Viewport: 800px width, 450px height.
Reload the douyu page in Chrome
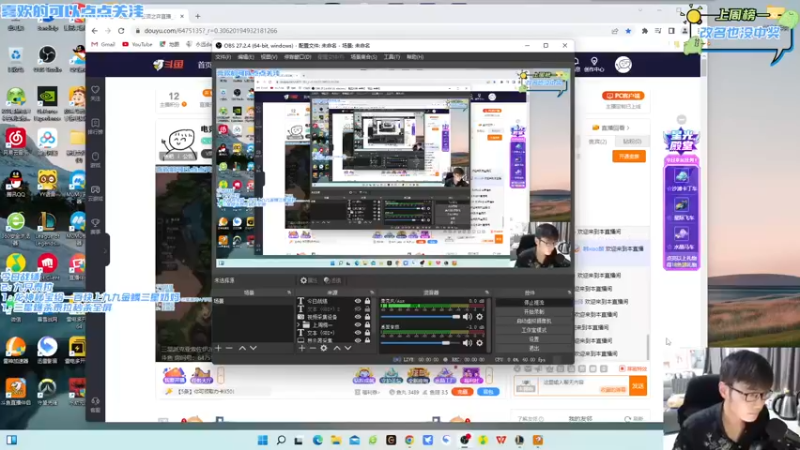click(121, 31)
